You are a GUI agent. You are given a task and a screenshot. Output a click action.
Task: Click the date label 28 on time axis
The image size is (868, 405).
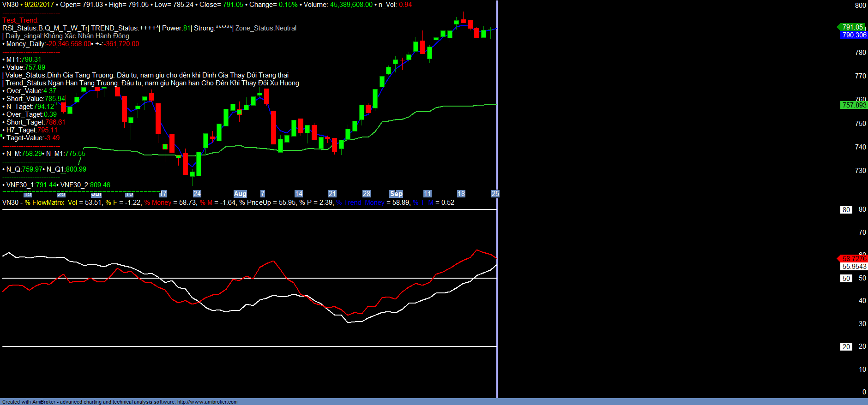click(367, 194)
